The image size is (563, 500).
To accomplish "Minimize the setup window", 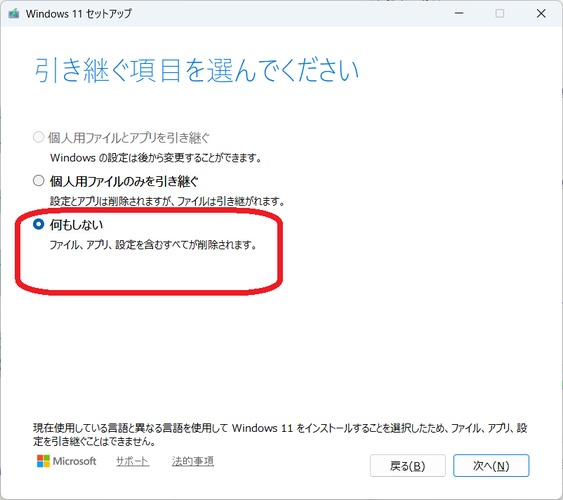I will [459, 14].
